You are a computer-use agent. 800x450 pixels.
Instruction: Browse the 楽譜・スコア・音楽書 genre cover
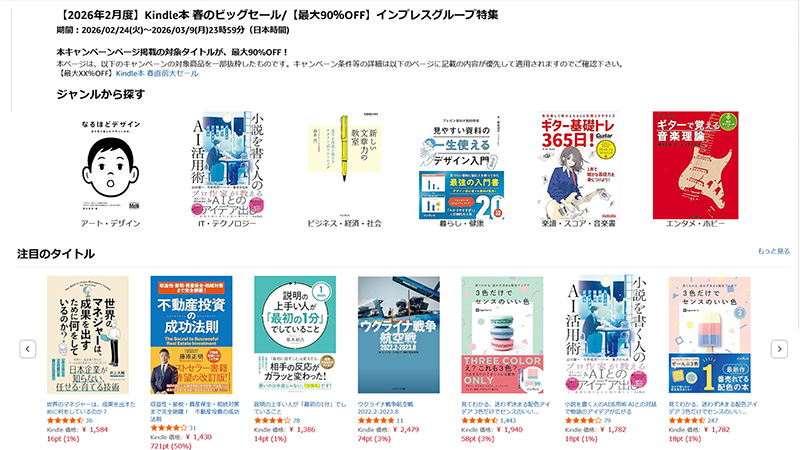(579, 165)
